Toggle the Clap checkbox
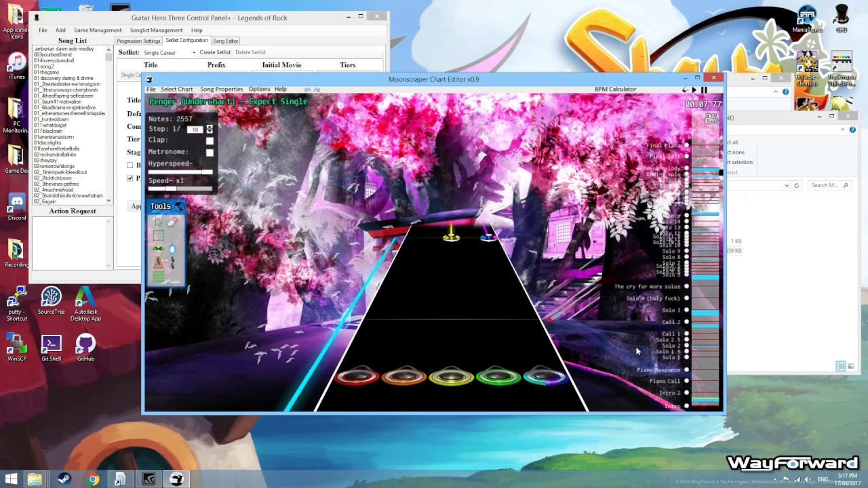 pyautogui.click(x=210, y=141)
